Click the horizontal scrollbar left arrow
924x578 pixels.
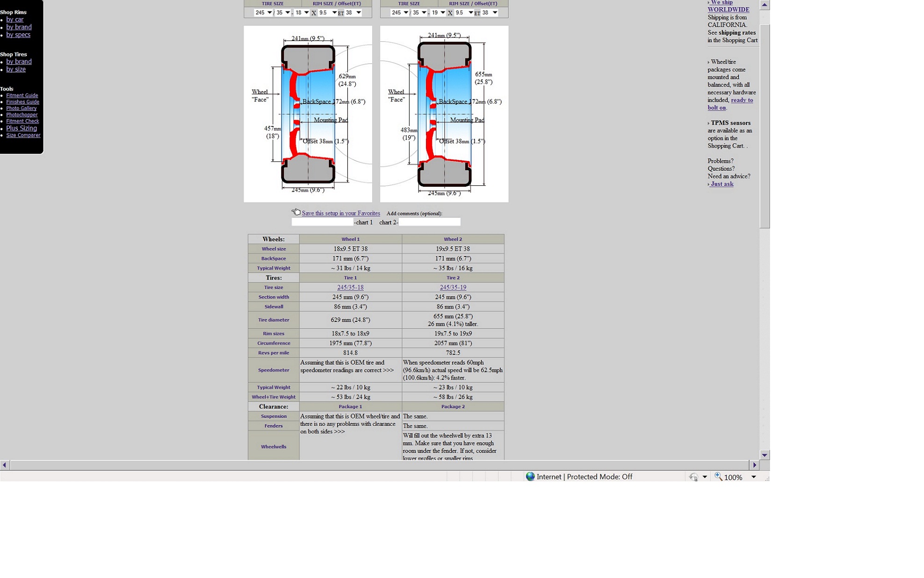5,465
